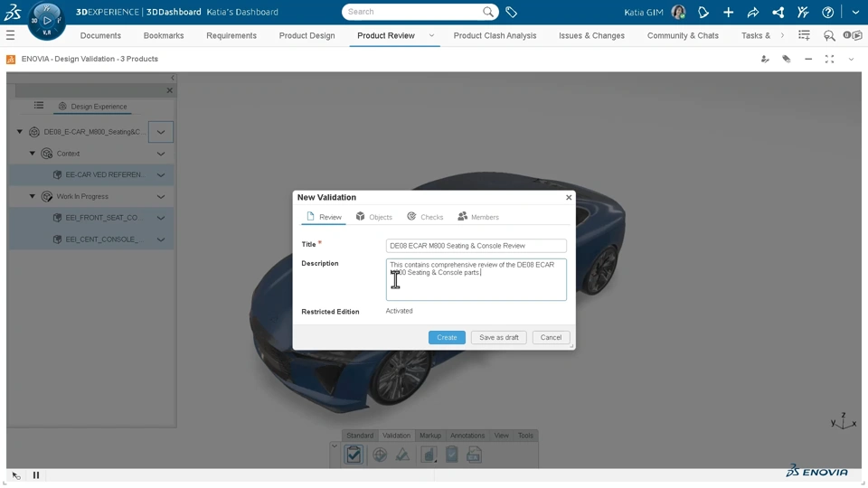Collapse DE08_E-CAR_M800 root node triangle

click(x=19, y=132)
